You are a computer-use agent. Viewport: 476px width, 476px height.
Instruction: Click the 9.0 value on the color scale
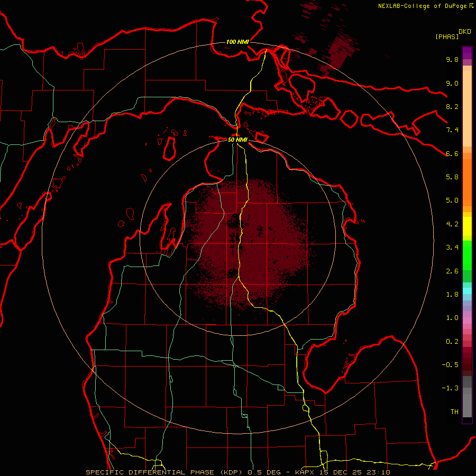[x=452, y=83]
